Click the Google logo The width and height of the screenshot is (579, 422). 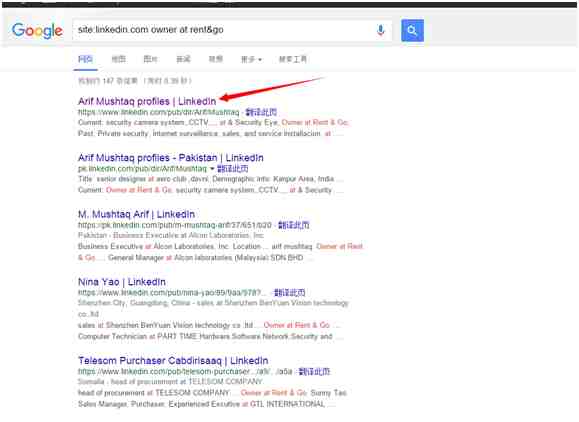37,31
